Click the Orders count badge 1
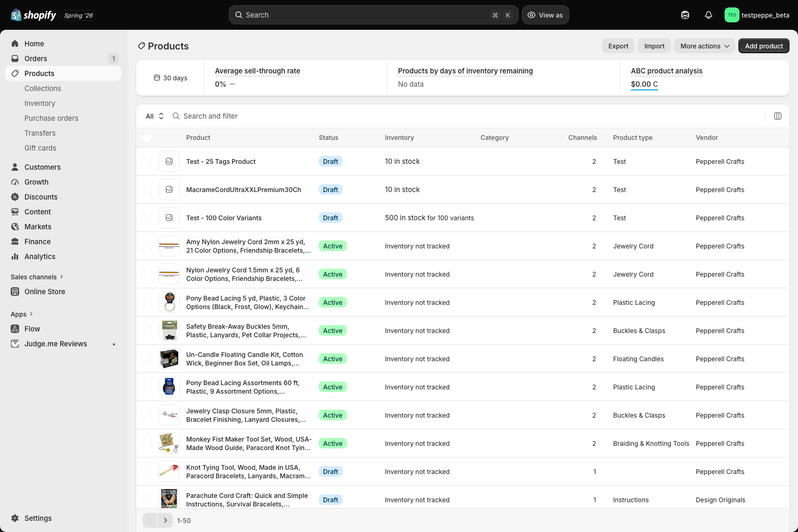Screen dimensions: 798x532 point(113,59)
